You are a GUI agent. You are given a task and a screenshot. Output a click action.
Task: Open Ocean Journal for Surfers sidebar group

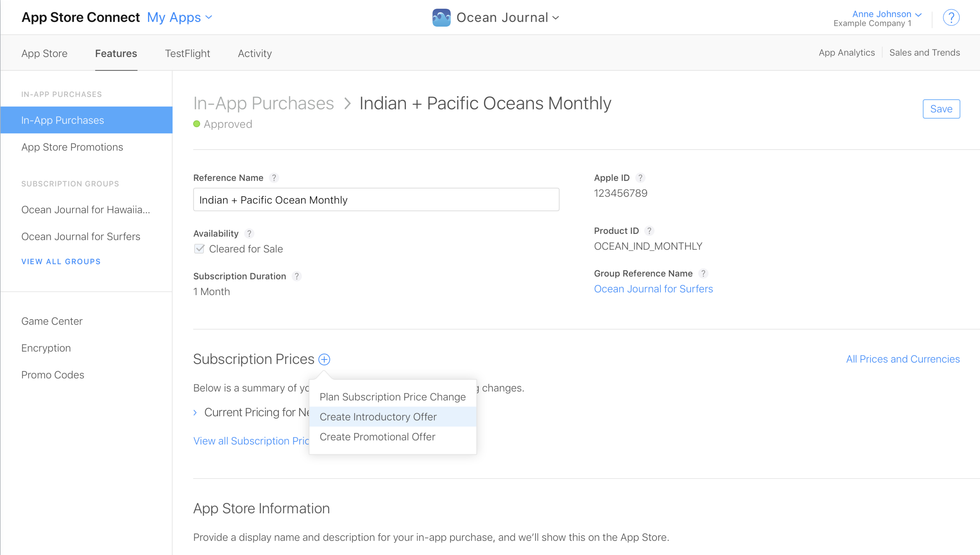click(x=81, y=236)
